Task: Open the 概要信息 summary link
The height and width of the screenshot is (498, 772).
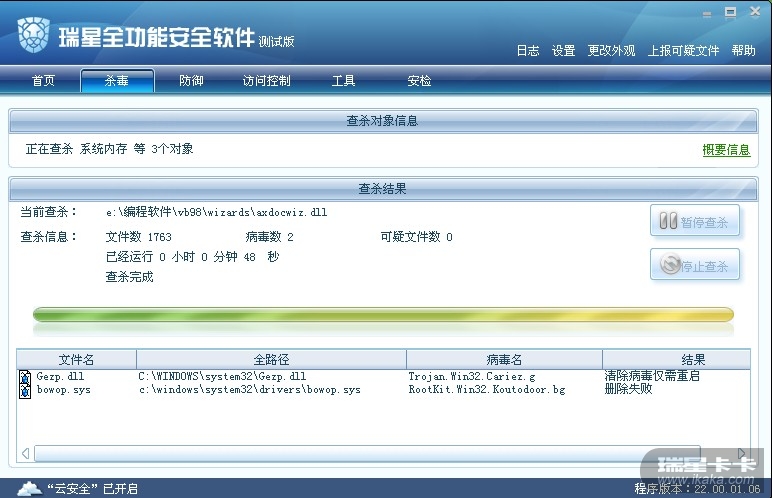Action: (726, 150)
